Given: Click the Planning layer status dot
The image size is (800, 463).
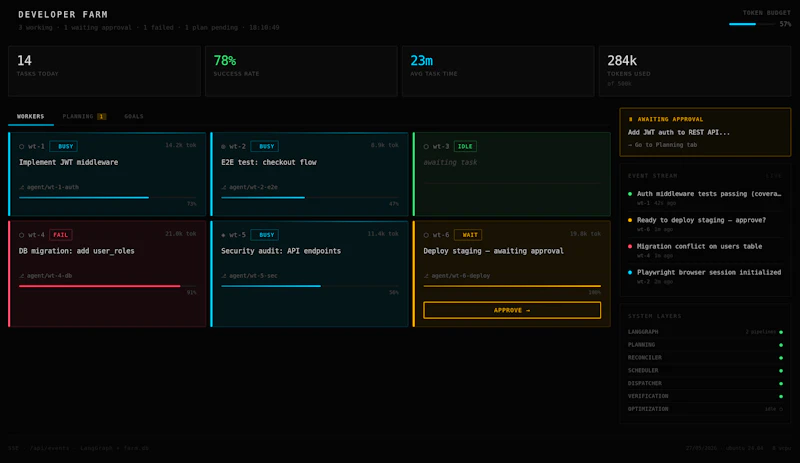Looking at the screenshot, I should 781,345.
